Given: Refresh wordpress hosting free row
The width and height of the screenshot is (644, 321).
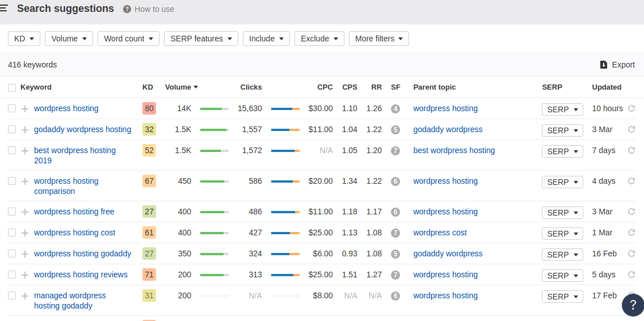Looking at the screenshot, I should pyautogui.click(x=632, y=212).
